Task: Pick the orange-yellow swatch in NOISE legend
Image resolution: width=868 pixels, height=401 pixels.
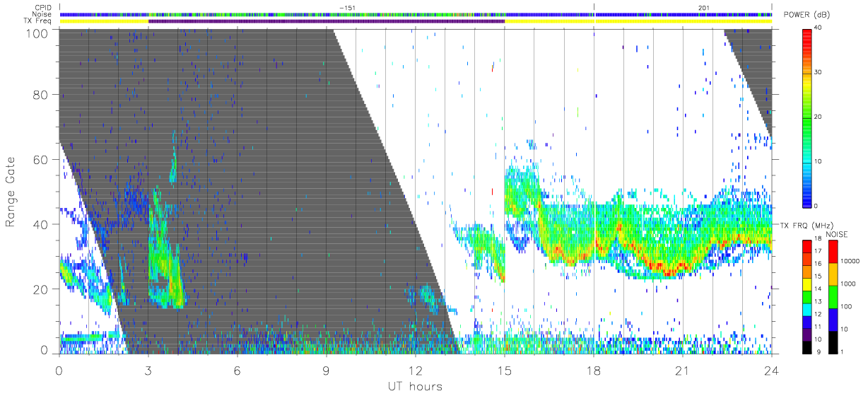Action: click(833, 274)
